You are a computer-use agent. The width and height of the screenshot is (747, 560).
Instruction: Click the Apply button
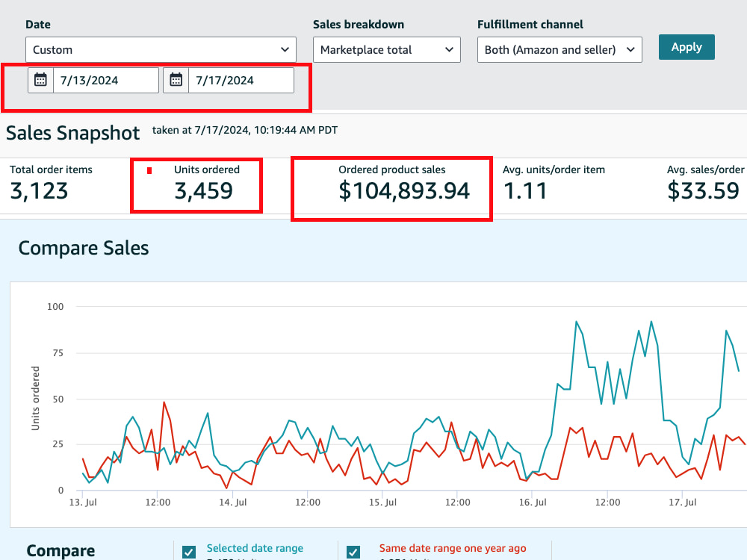pos(686,47)
